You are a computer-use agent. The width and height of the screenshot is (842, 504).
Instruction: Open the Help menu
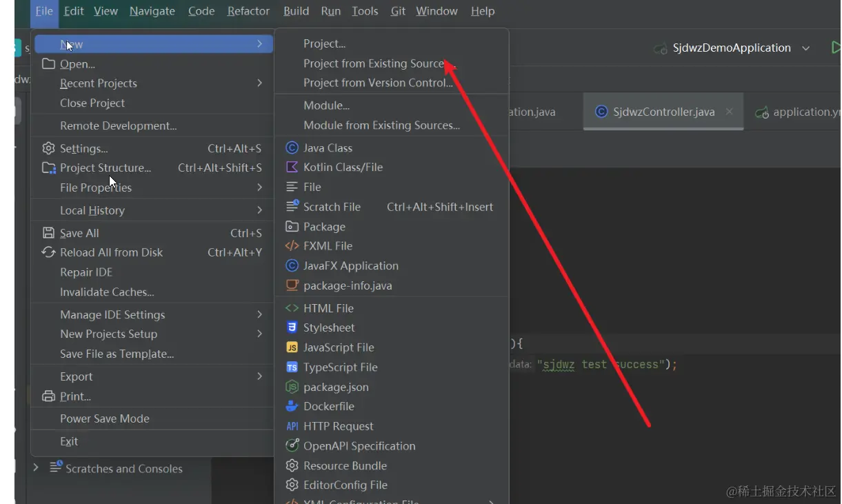coord(482,11)
